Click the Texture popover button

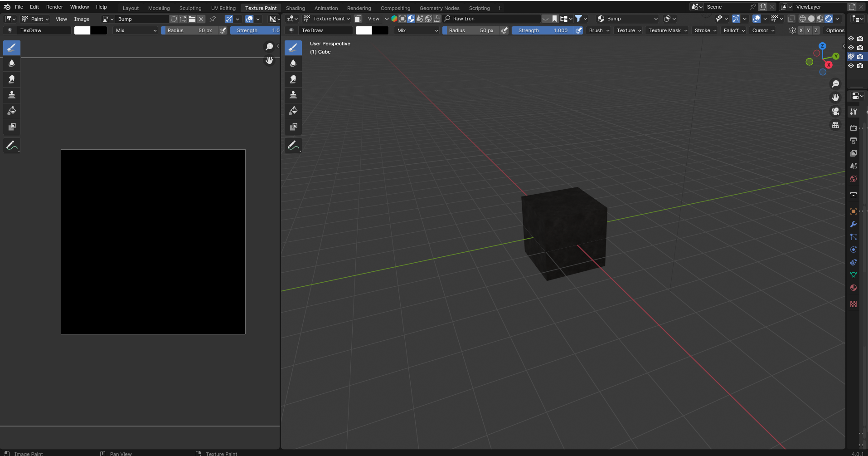(x=629, y=30)
